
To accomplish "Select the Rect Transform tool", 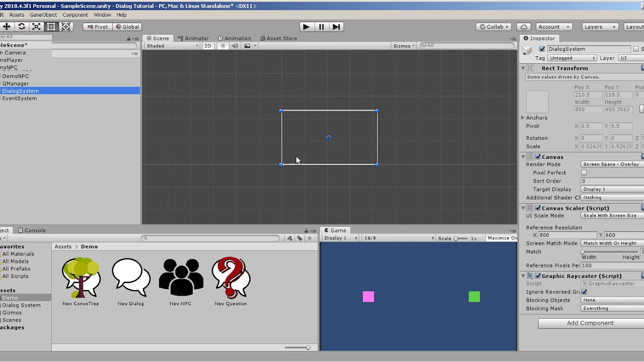I will tap(51, 27).
